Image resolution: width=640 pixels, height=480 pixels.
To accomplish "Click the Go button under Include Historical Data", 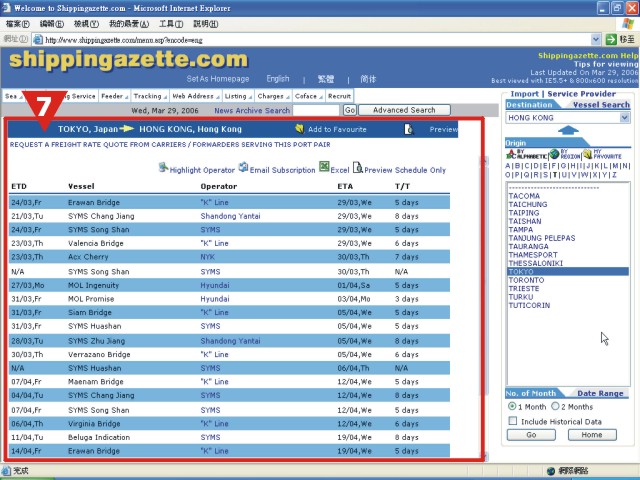I will (531, 435).
